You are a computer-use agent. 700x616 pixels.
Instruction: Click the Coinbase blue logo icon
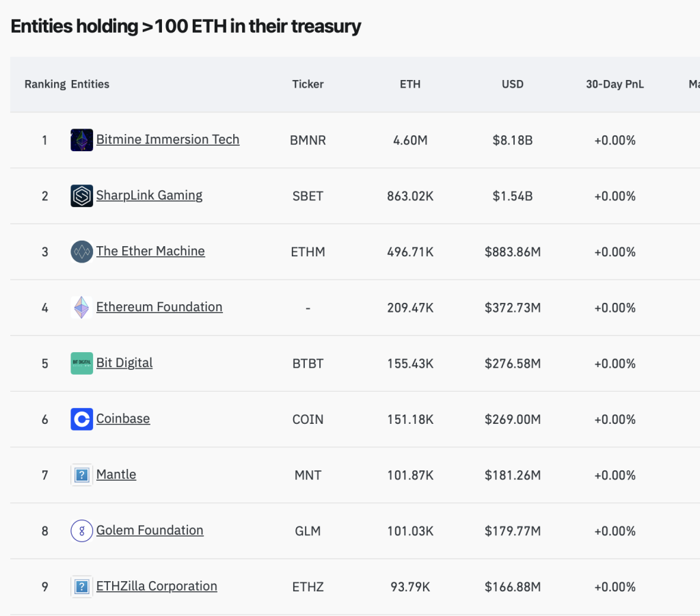(82, 418)
